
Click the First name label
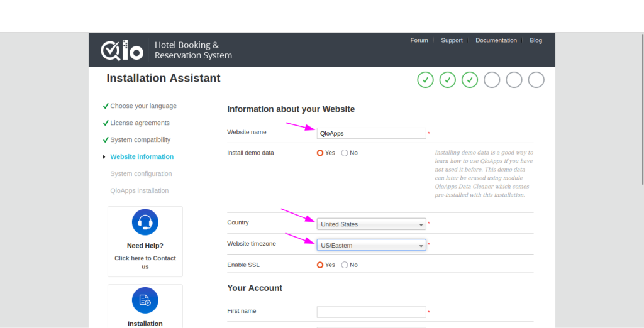[241, 311]
